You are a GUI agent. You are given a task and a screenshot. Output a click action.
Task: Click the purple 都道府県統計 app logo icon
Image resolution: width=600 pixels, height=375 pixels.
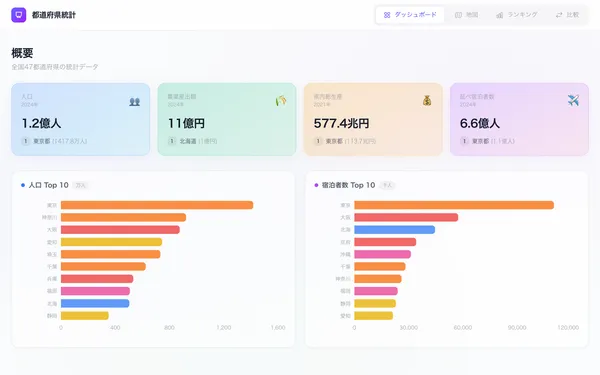click(18, 15)
